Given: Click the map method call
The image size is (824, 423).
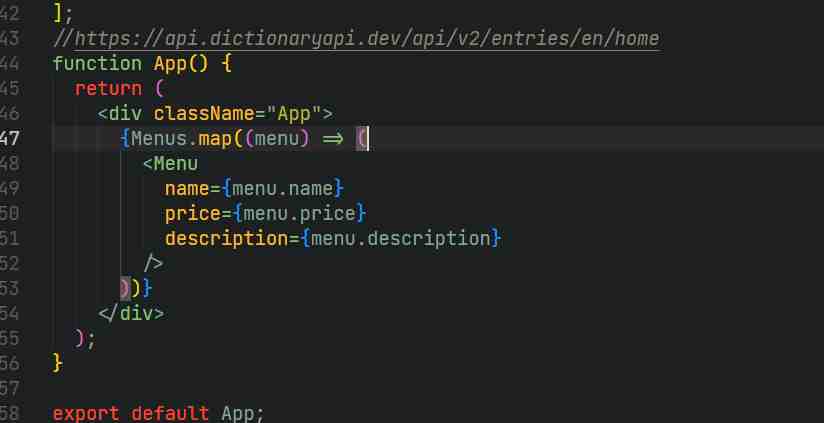Looking at the screenshot, I should pyautogui.click(x=215, y=139).
